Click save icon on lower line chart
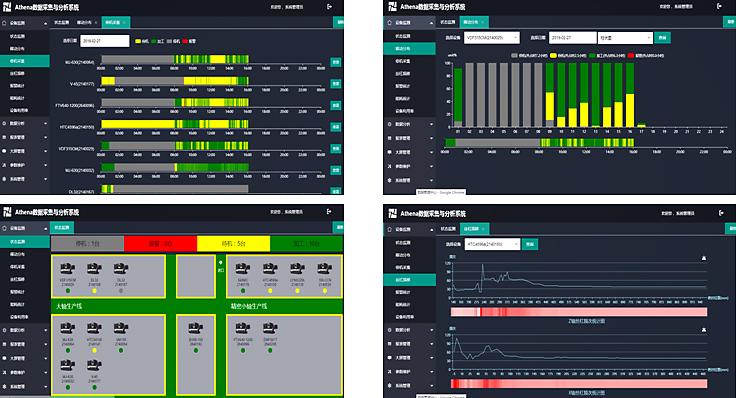This screenshot has height=398, width=736. pyautogui.click(x=704, y=330)
